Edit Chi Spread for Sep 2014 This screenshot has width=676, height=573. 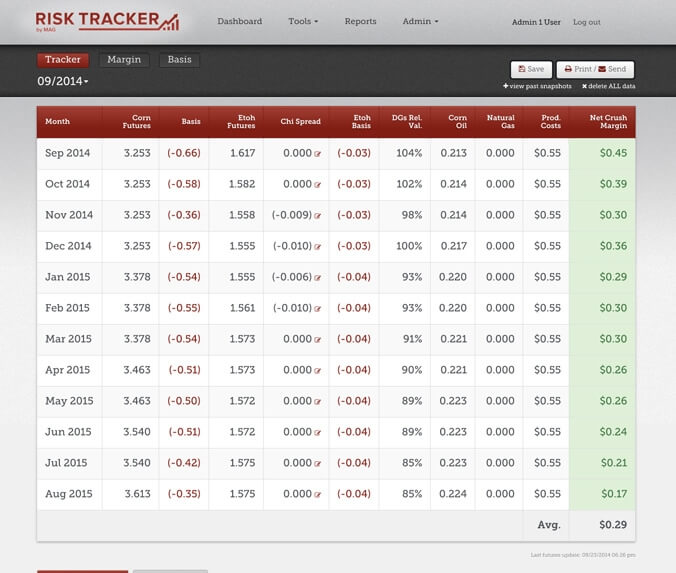317,153
